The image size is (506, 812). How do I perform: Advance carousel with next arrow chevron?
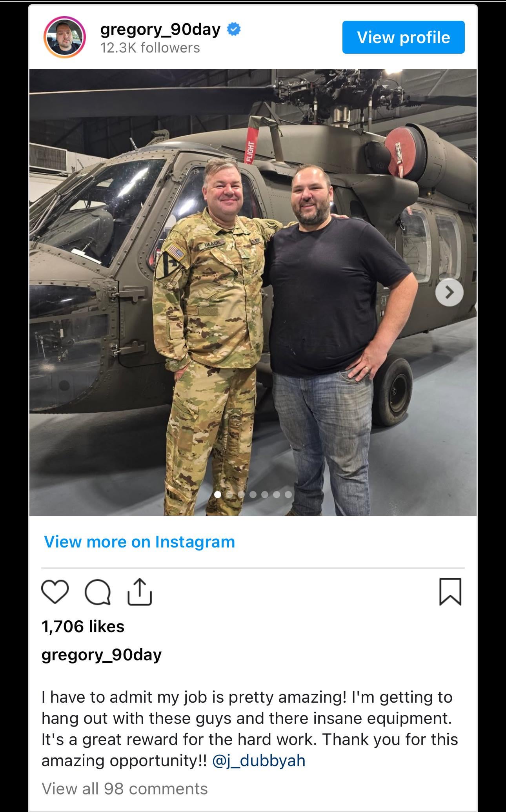449,292
